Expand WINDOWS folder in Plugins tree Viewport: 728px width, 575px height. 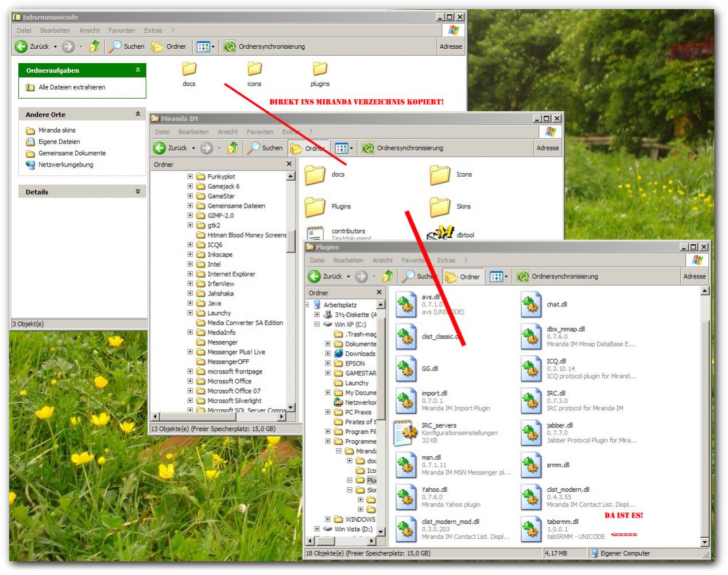click(328, 519)
